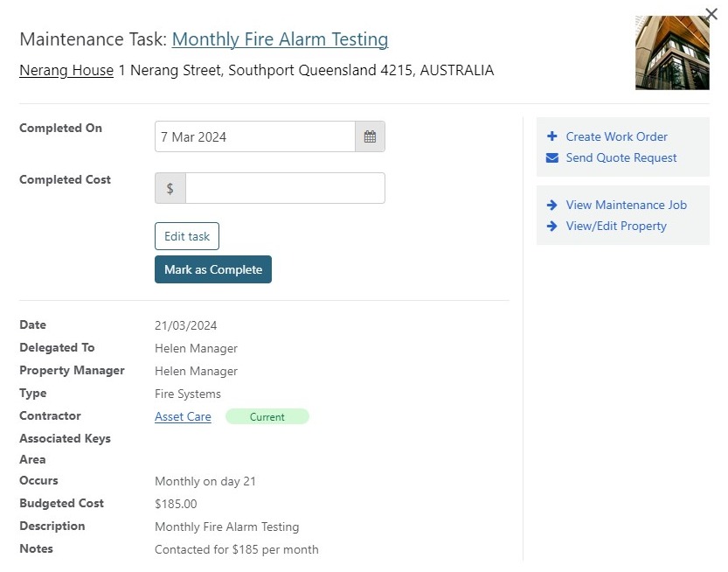This screenshot has width=728, height=572.
Task: Open the Nerang House property link
Action: click(x=66, y=70)
